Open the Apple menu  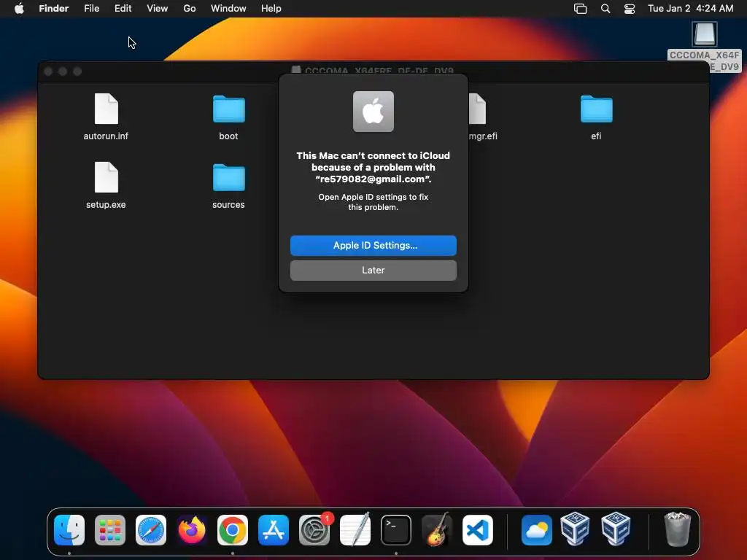(19, 9)
